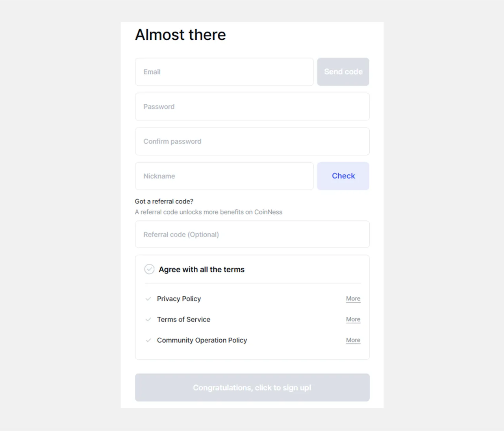Click the Terms of Service label text
This screenshot has height=431, width=504.
click(x=183, y=320)
